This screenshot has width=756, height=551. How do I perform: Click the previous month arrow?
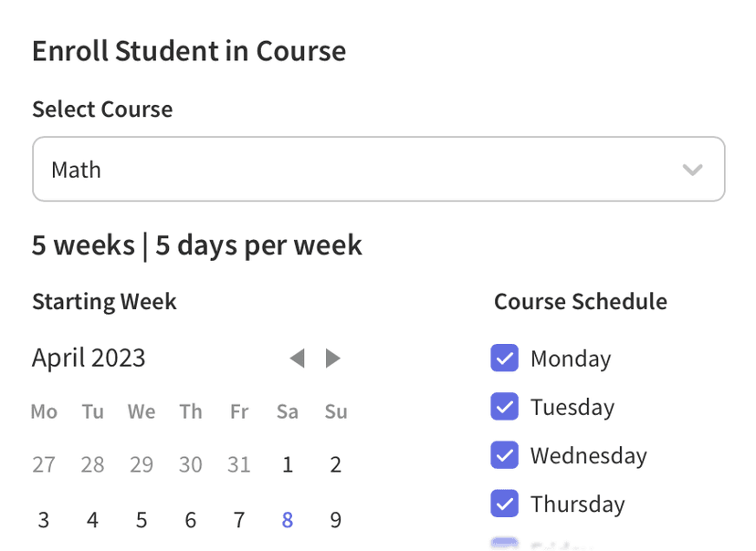coord(297,359)
